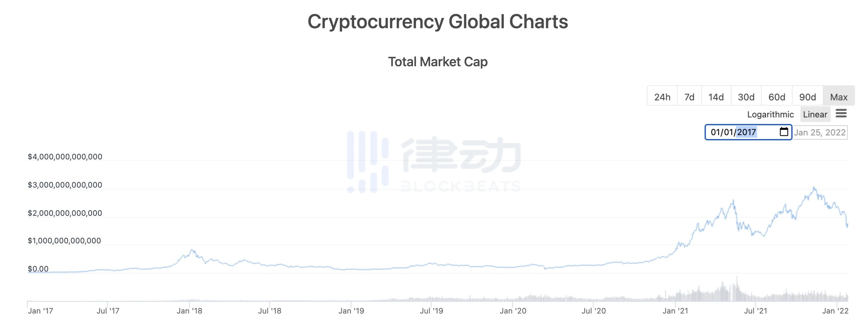Select the 24h time range
The height and width of the screenshot is (324, 868).
click(662, 97)
